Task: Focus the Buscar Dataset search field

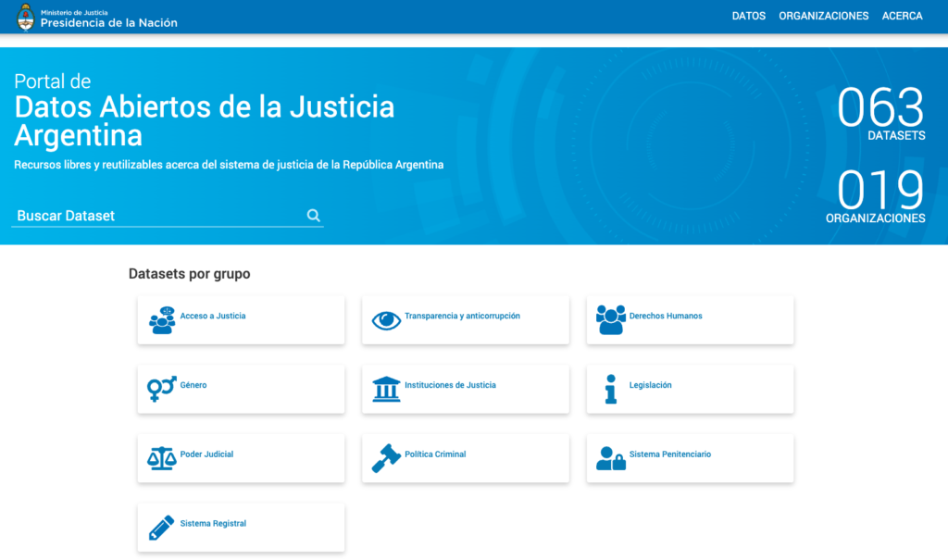Action: [x=157, y=216]
